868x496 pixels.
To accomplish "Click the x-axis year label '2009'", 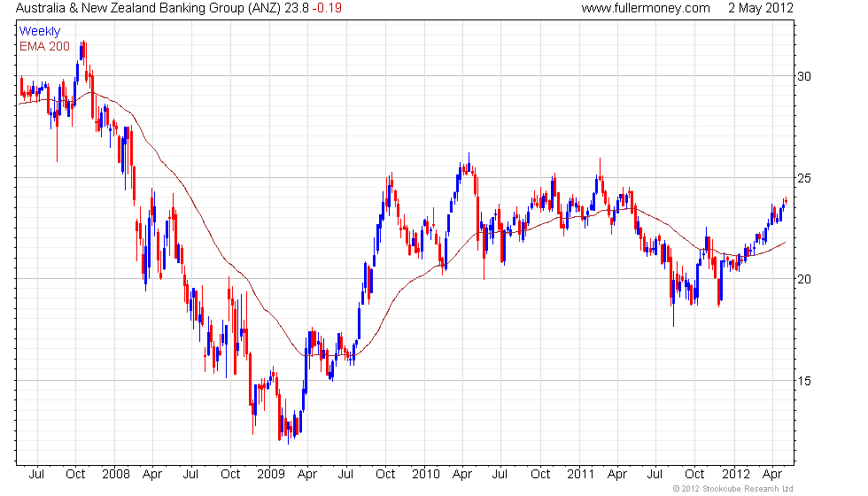I will [x=271, y=475].
